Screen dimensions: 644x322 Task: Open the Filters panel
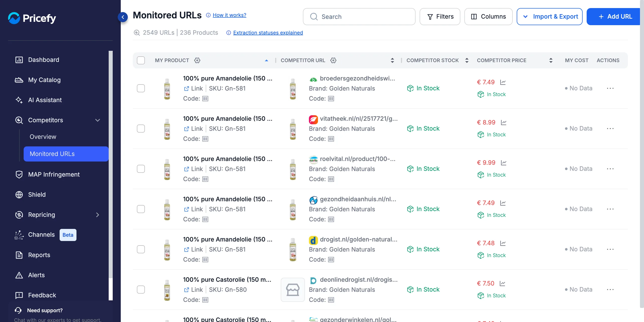coord(440,17)
